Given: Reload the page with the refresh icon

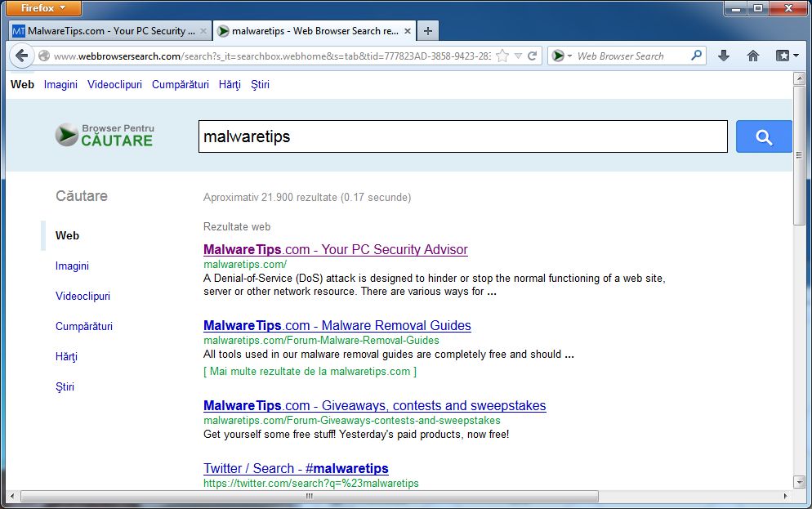Looking at the screenshot, I should [x=532, y=56].
